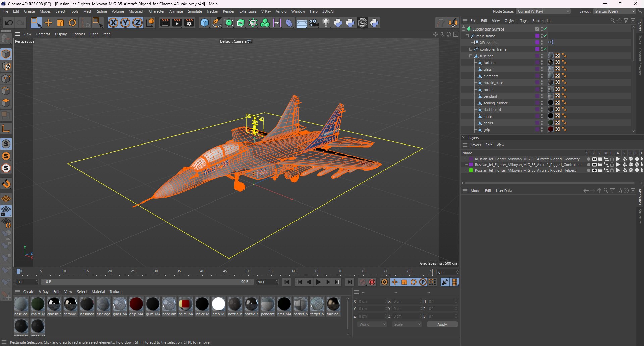Open the Scale mode dropdown
The width and height of the screenshot is (644, 346).
pyautogui.click(x=407, y=324)
